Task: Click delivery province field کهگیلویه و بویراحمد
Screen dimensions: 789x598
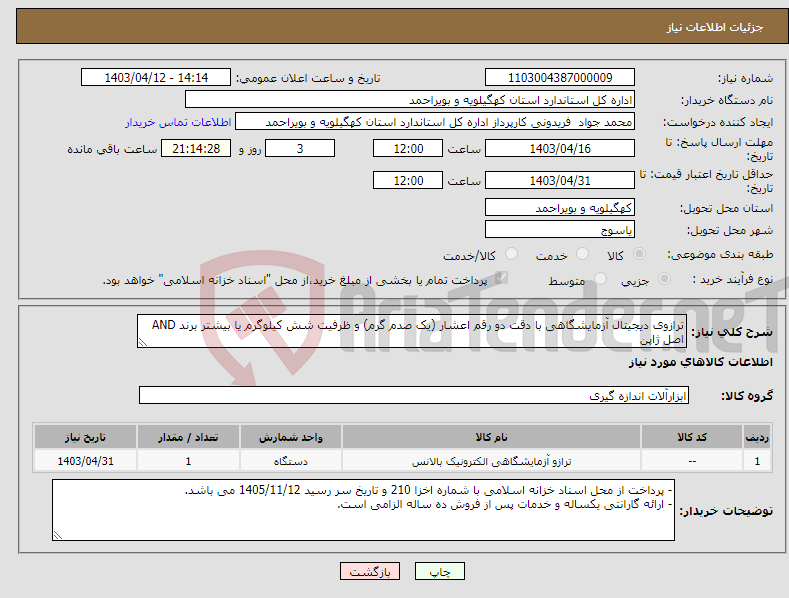Action: click(x=560, y=207)
